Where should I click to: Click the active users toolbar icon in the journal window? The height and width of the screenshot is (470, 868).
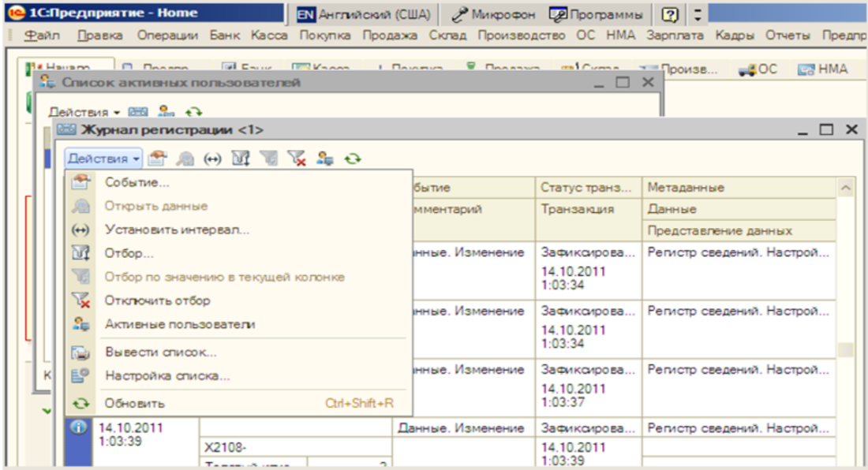pyautogui.click(x=325, y=159)
